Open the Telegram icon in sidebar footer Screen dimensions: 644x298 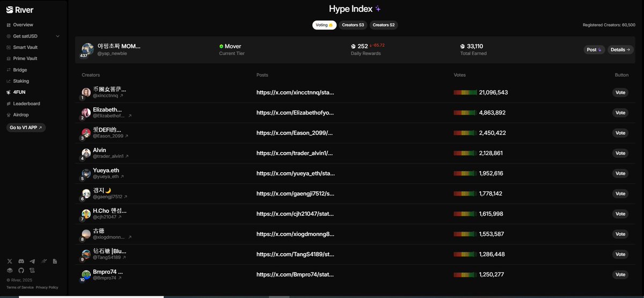click(32, 261)
